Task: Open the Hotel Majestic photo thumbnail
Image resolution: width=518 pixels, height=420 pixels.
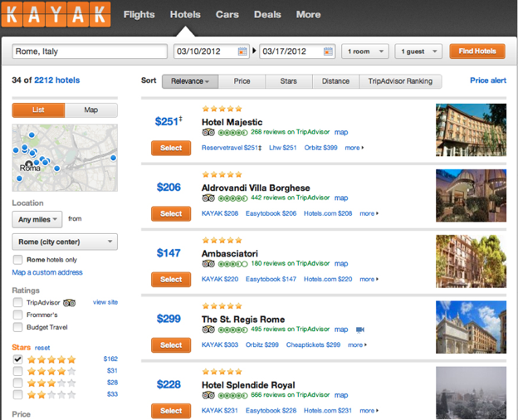Action: click(471, 129)
